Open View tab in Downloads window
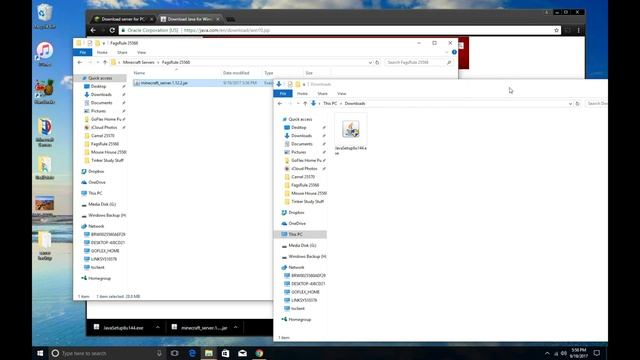The image size is (640, 360). 342,93
